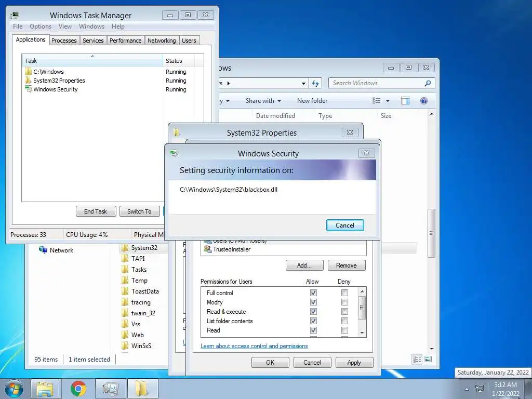Cancel the Windows Security operation

coord(345,225)
